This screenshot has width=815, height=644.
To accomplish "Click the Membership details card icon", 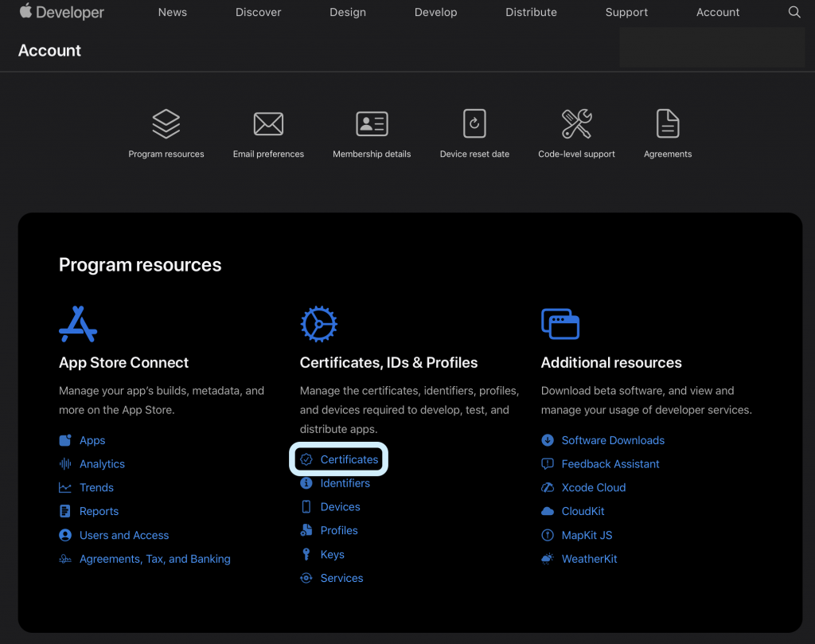I will pyautogui.click(x=372, y=123).
